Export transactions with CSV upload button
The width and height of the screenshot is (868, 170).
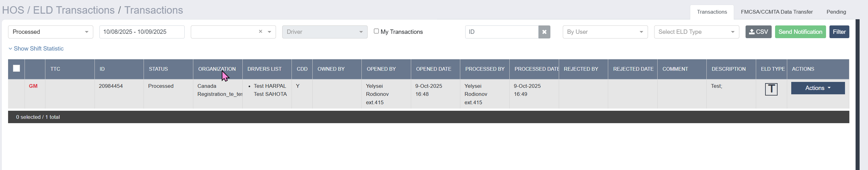point(758,32)
